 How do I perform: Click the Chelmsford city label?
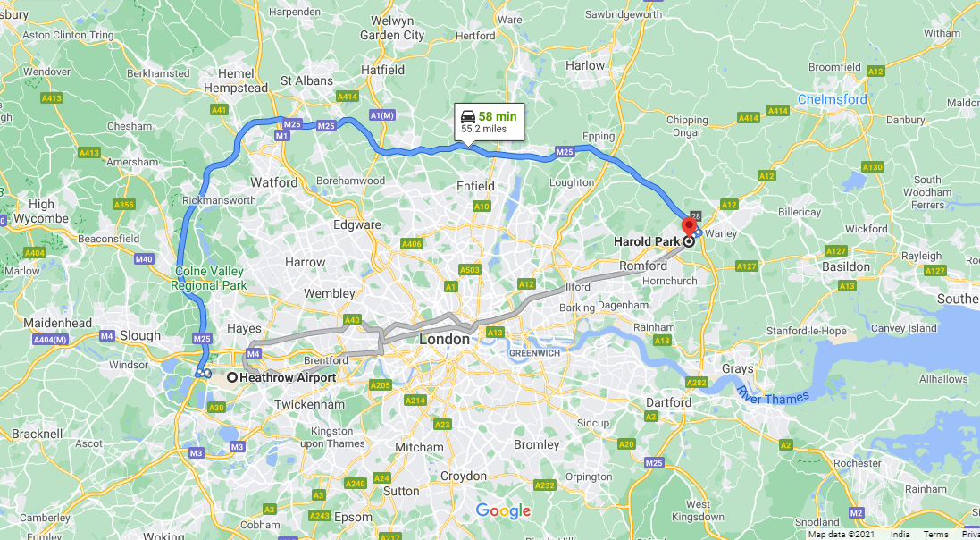(x=833, y=99)
